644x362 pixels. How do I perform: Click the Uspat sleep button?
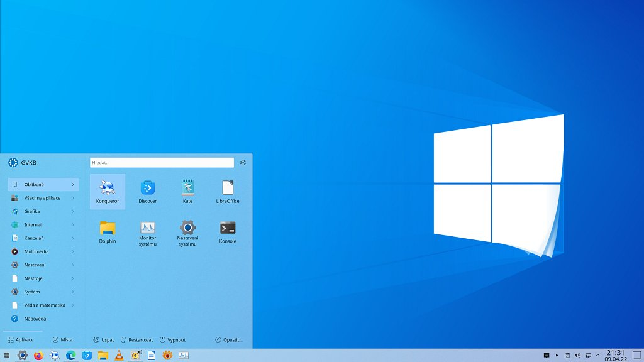[104, 340]
